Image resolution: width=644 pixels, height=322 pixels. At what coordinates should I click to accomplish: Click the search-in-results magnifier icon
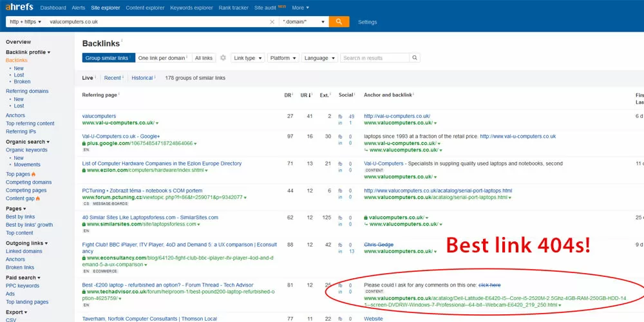click(415, 58)
